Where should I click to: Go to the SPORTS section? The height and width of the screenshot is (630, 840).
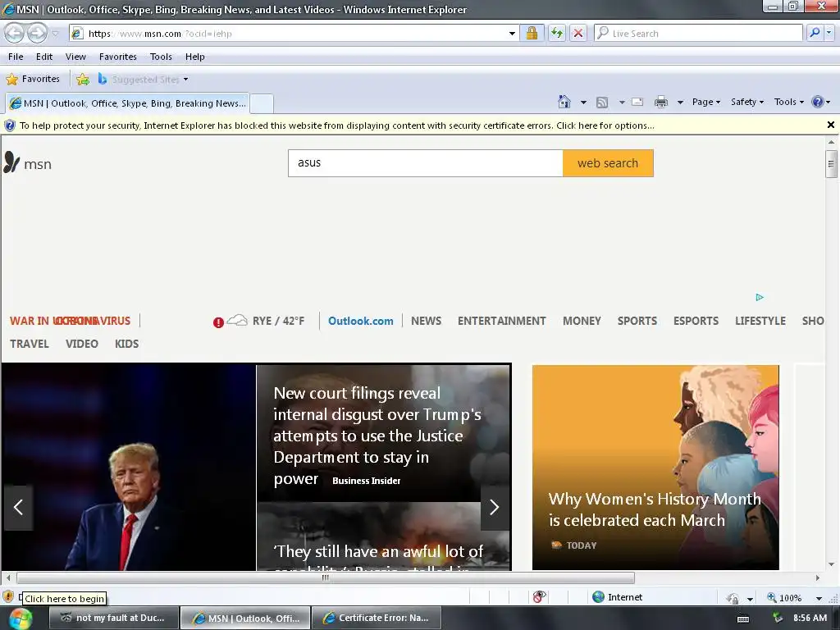pyautogui.click(x=637, y=321)
